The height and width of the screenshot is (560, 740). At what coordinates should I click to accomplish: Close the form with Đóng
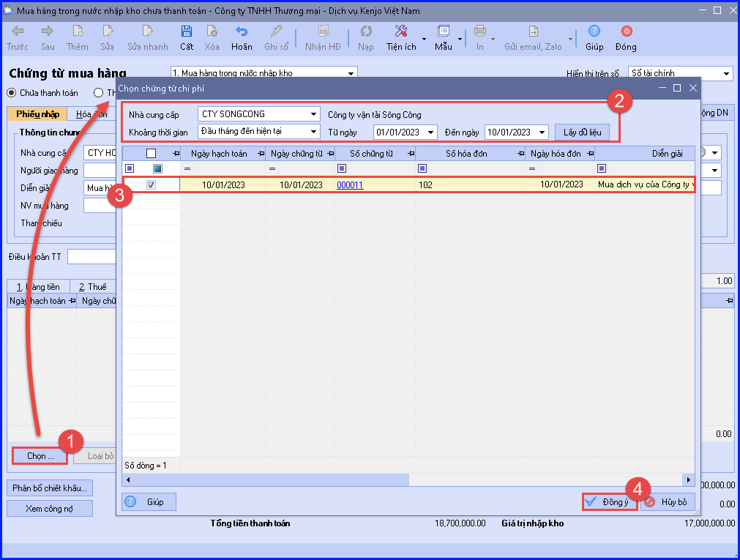tap(626, 38)
